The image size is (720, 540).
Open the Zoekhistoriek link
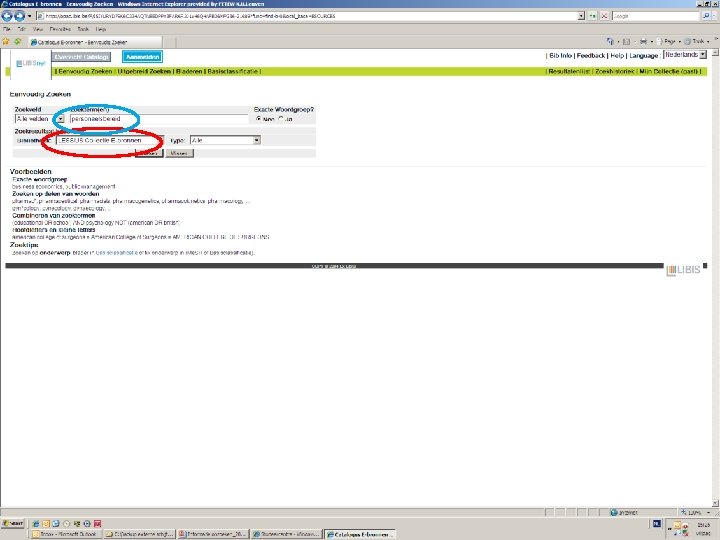tap(614, 72)
